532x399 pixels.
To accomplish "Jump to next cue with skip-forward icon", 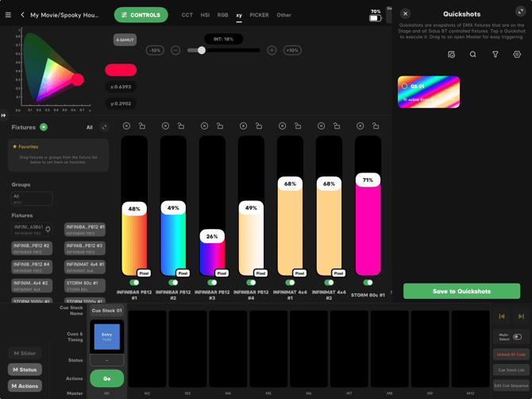I will pos(521,316).
